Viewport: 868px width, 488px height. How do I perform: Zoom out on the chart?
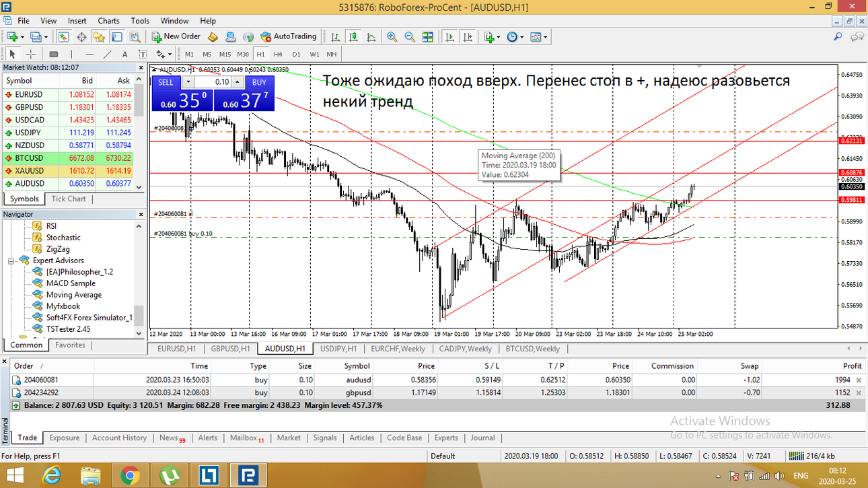pyautogui.click(x=409, y=36)
